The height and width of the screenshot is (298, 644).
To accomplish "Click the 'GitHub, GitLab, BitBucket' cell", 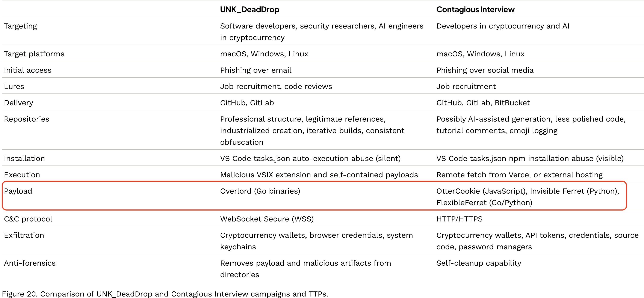I will pos(483,103).
